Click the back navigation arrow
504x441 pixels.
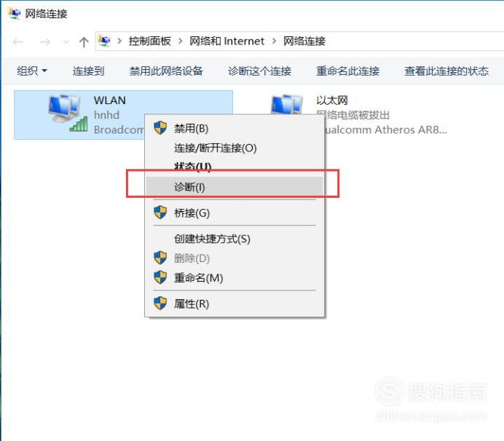tap(18, 41)
